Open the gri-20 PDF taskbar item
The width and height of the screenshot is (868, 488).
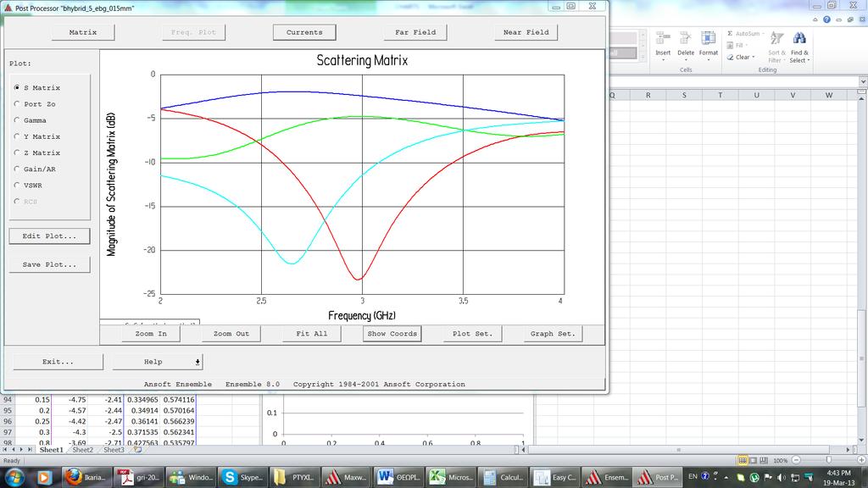pyautogui.click(x=139, y=477)
